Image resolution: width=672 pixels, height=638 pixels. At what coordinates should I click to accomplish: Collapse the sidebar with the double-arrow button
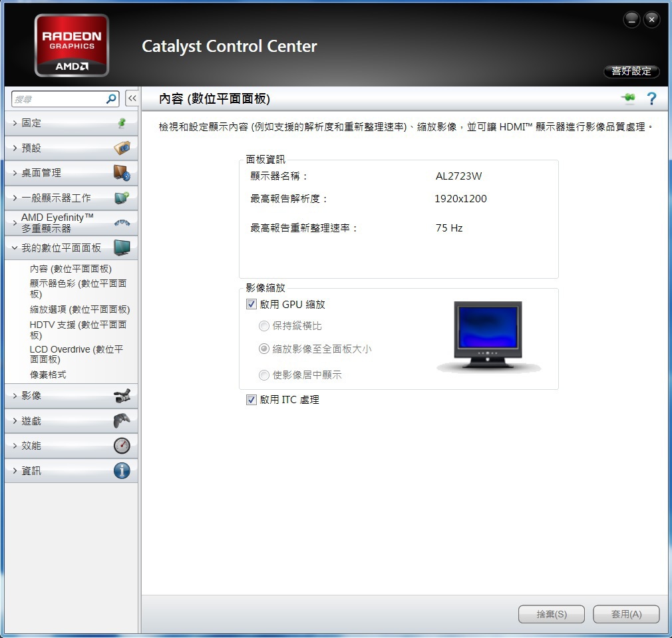[132, 98]
